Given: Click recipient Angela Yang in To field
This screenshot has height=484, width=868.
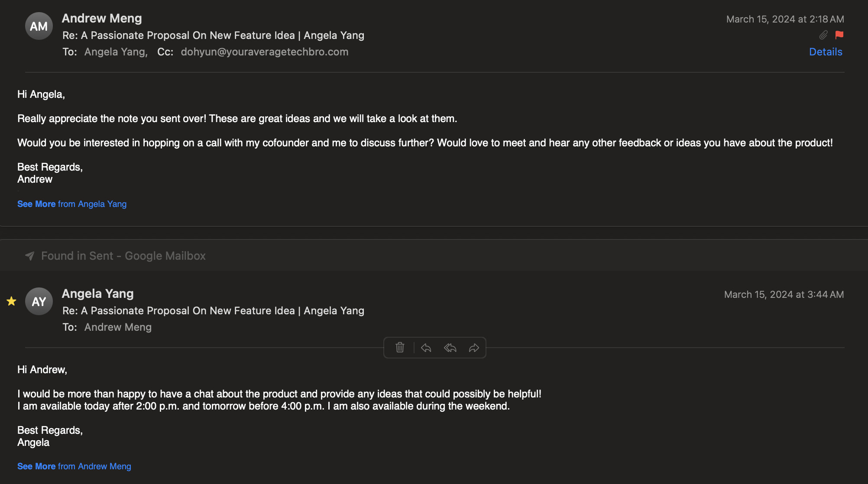Looking at the screenshot, I should point(115,52).
